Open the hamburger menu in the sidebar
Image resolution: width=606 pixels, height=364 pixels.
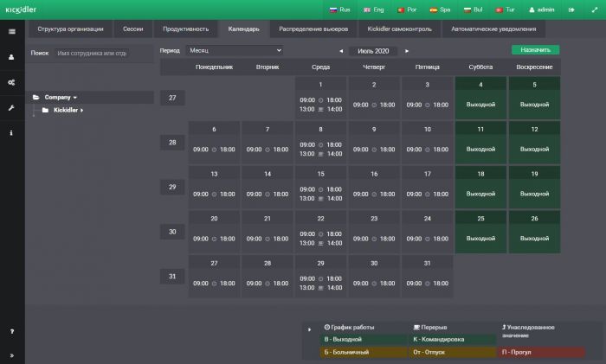(12, 31)
